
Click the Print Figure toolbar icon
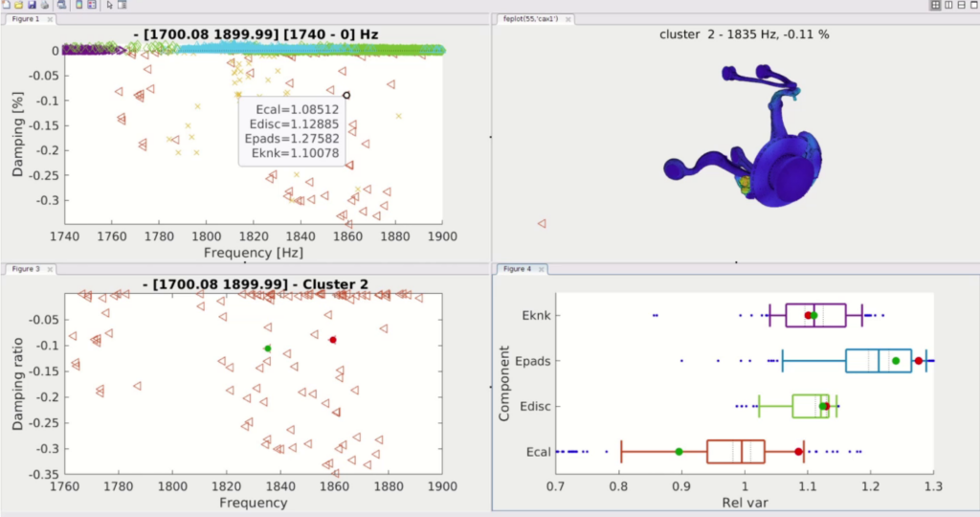(45, 5)
